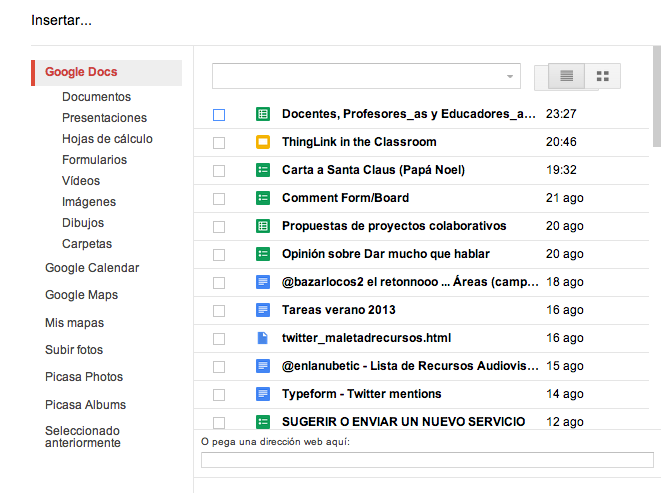Filter by Hojas de cálculo
This screenshot has width=671, height=493.
click(x=107, y=139)
